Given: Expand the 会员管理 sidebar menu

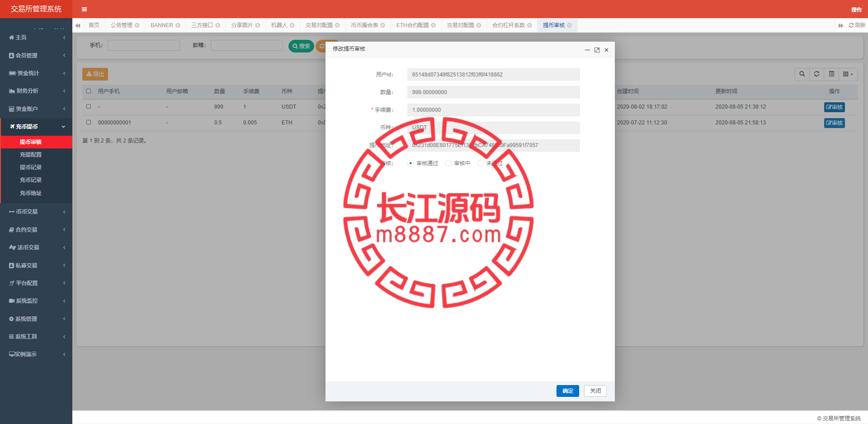Looking at the screenshot, I should 36,55.
